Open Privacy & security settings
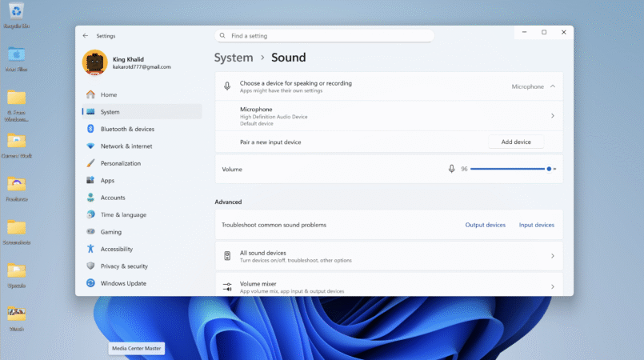The width and height of the screenshot is (644, 360). point(142,266)
